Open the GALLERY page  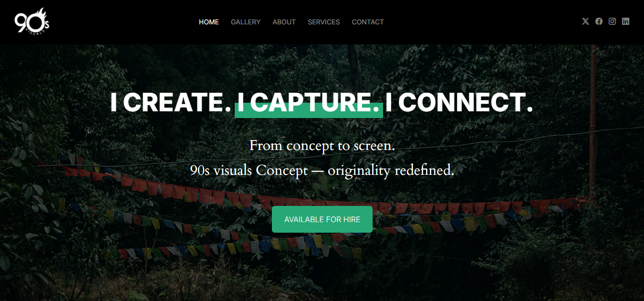(x=246, y=22)
